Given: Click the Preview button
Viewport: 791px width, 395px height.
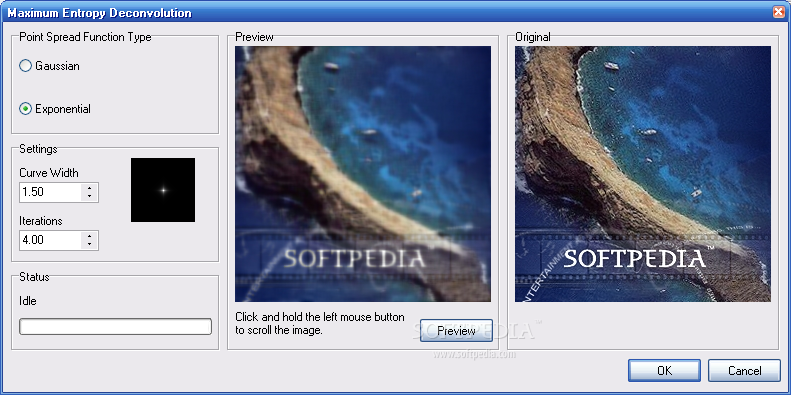Looking at the screenshot, I should [x=456, y=330].
